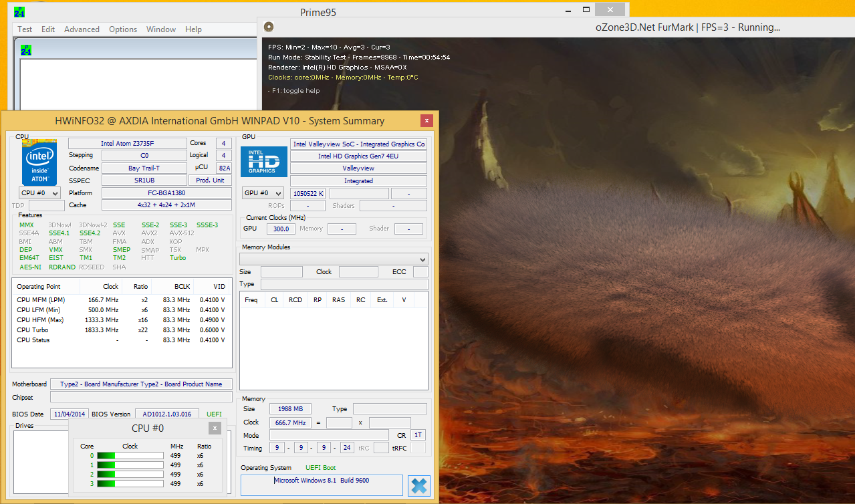The image size is (855, 504).
Task: Open Prime95 Window menu
Action: tap(161, 29)
